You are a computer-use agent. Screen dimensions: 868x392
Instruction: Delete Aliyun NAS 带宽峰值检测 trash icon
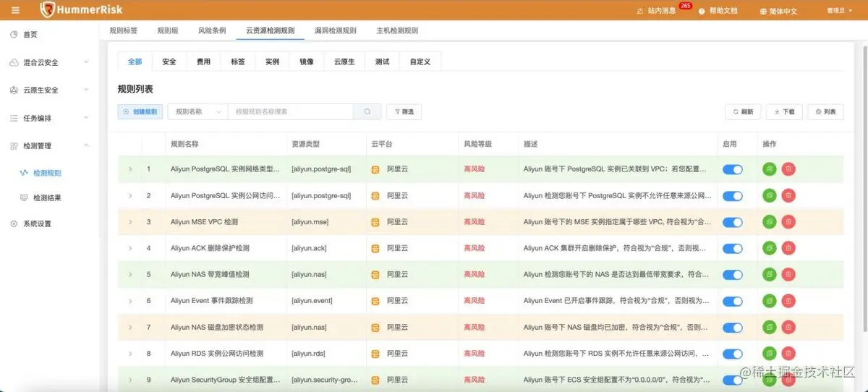pyautogui.click(x=788, y=275)
